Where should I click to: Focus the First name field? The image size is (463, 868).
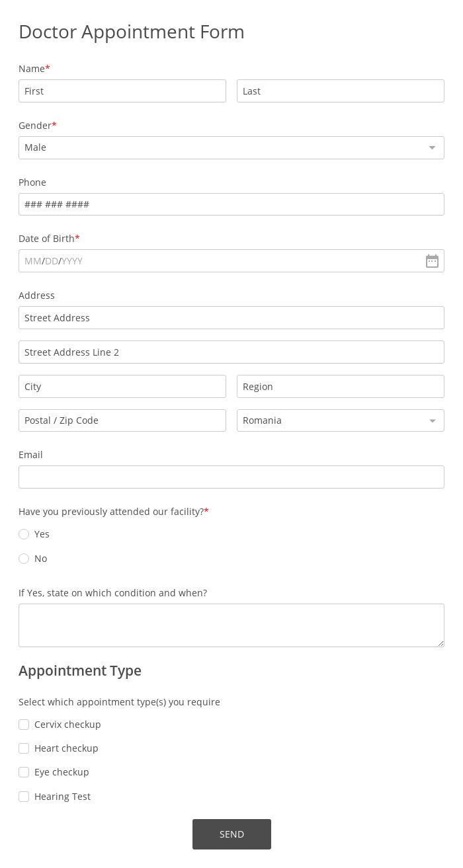[122, 91]
